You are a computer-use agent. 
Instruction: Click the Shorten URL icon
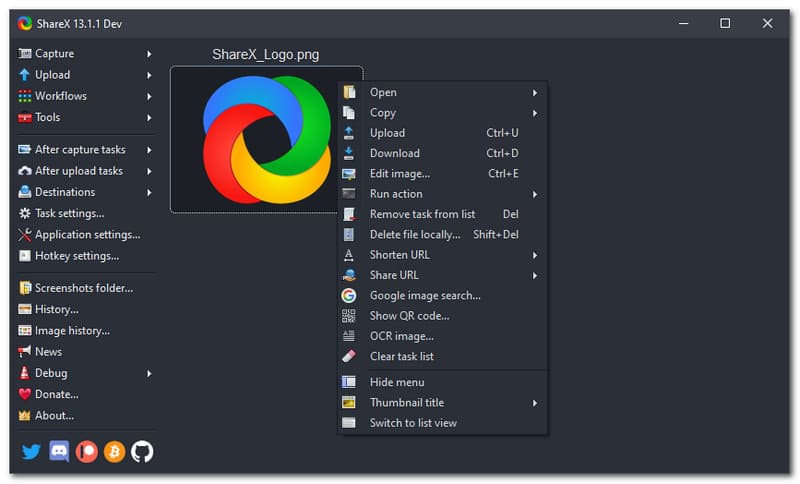(349, 255)
